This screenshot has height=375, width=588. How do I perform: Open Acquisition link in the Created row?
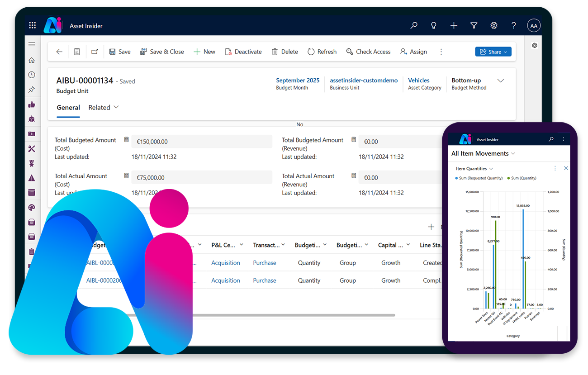point(226,262)
